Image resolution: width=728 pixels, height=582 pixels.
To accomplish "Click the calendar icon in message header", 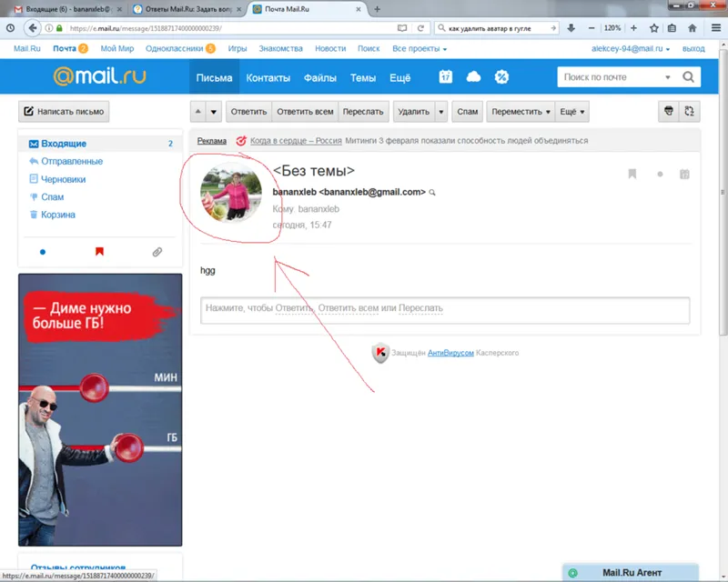I will pos(684,174).
